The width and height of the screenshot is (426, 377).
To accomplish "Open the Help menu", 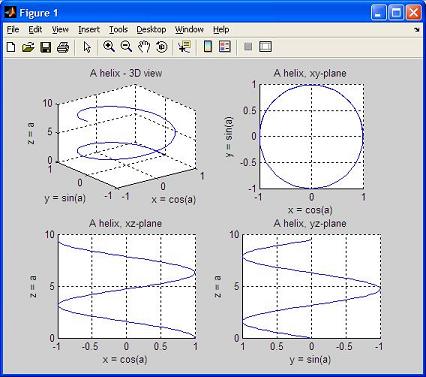I will point(221,30).
